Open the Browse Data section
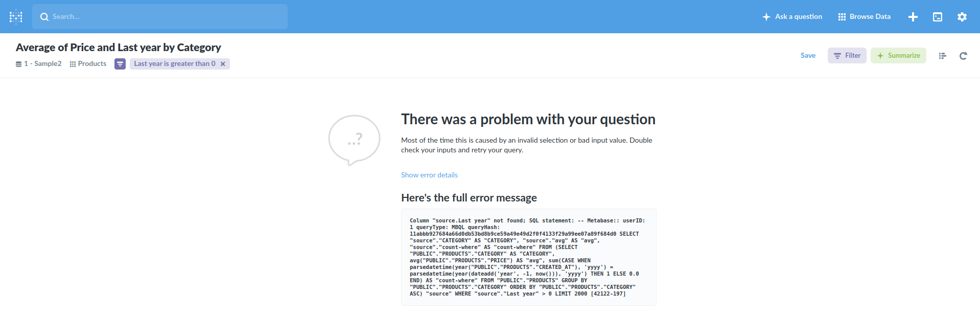This screenshot has width=980, height=316. [864, 16]
